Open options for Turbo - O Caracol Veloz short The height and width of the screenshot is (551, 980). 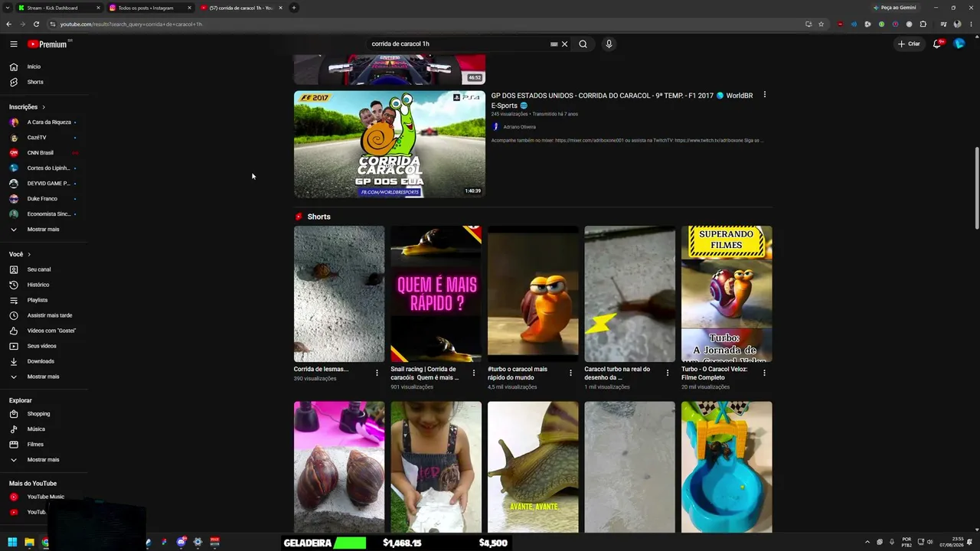[764, 373]
